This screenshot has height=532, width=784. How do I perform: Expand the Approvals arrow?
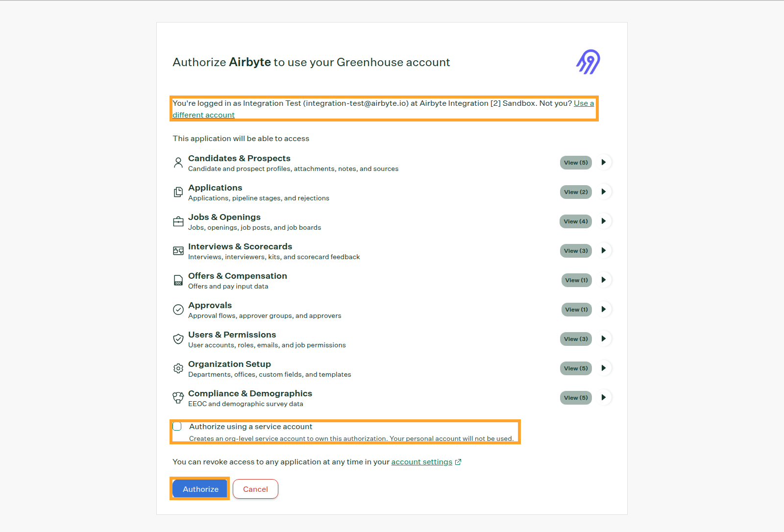click(604, 309)
